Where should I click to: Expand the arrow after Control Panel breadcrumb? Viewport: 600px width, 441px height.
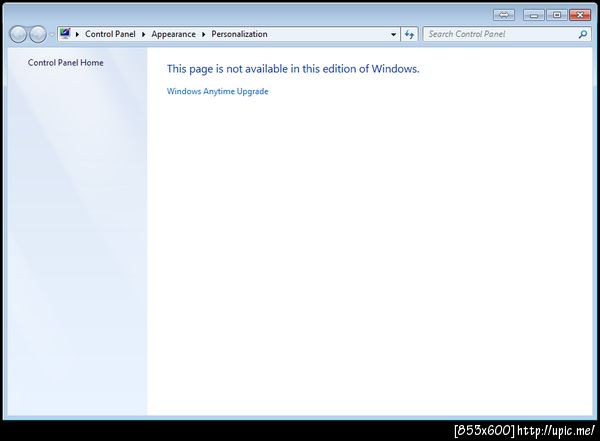point(143,34)
